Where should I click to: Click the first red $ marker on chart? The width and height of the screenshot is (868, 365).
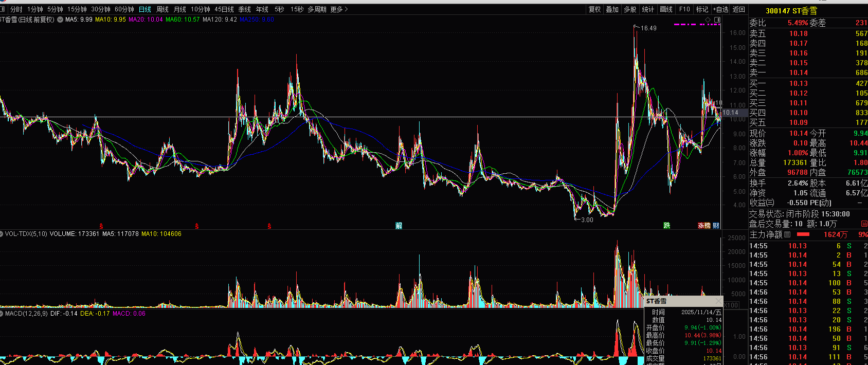[x=101, y=226]
